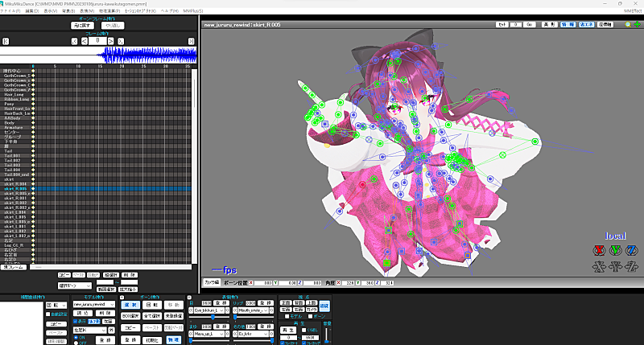Click the red X axis move icon

coord(597,265)
